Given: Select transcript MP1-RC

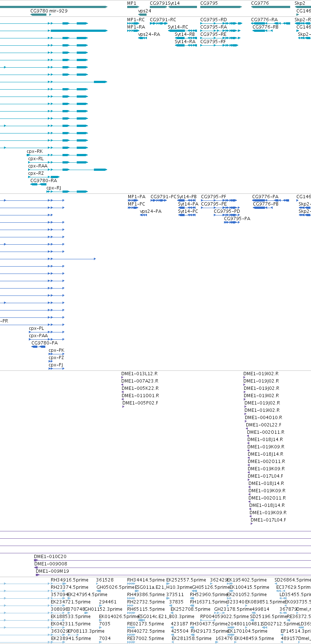Looking at the screenshot, I should 136,20.
